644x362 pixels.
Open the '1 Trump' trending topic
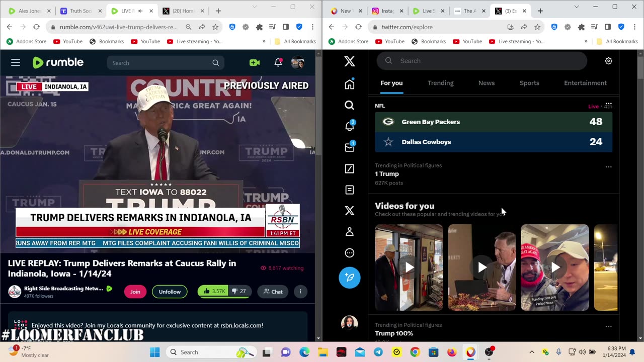pos(387,174)
